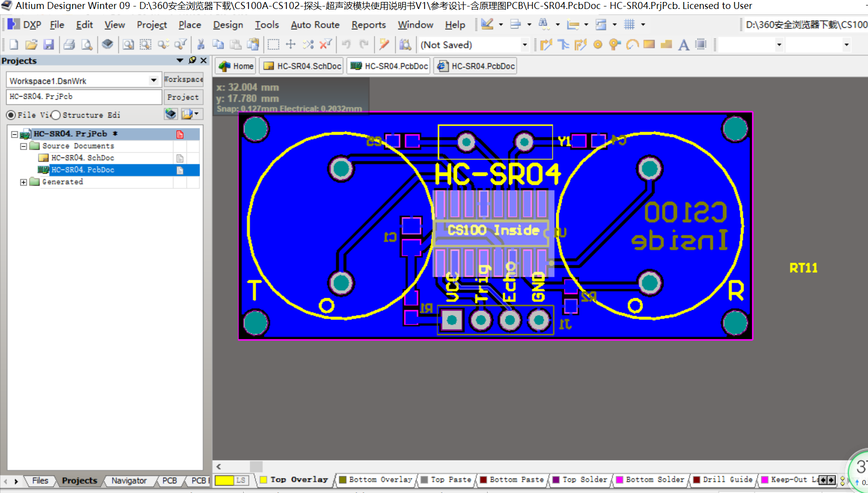The width and height of the screenshot is (868, 493).
Task: Open Print Preview icon
Action: pyautogui.click(x=87, y=45)
